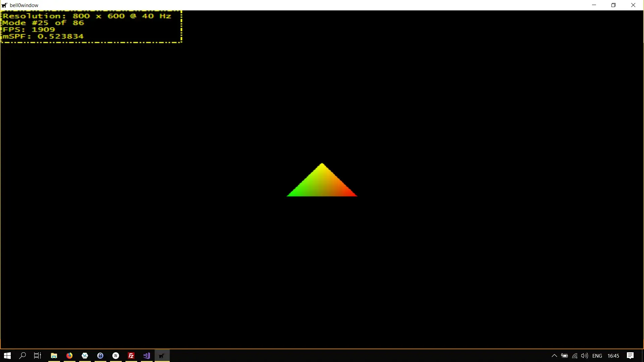The height and width of the screenshot is (362, 644).
Task: Open FileZilla from the taskbar
Action: (131, 356)
